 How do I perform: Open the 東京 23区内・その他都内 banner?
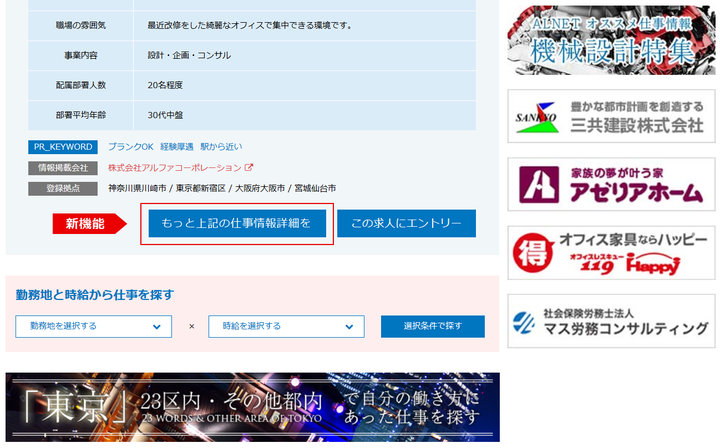click(253, 407)
